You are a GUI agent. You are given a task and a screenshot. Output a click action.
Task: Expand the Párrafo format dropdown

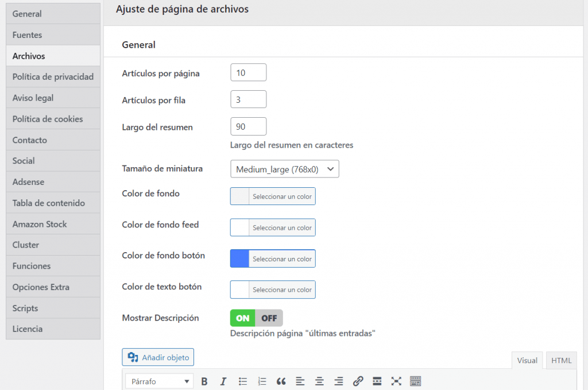(x=160, y=381)
